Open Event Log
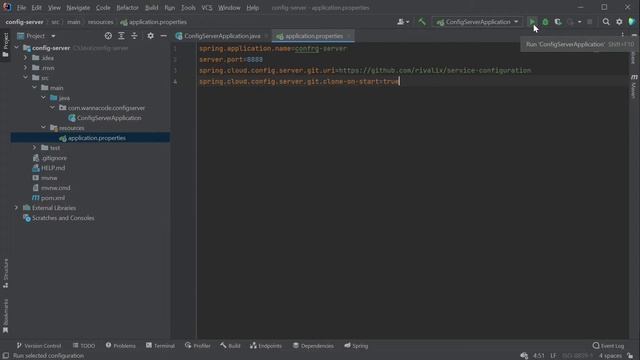The width and height of the screenshot is (640, 360). coord(608,346)
